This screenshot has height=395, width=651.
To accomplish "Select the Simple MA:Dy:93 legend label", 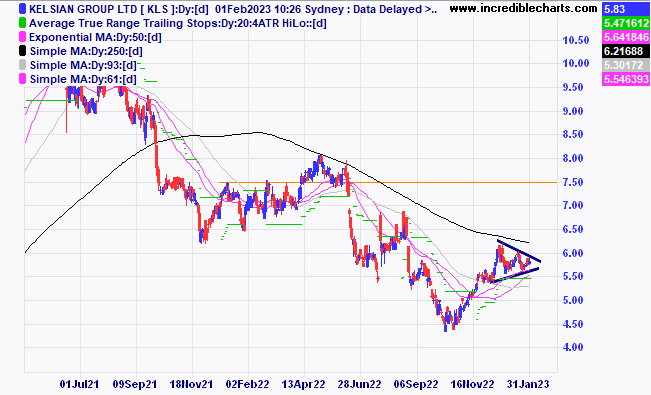I will [83, 65].
